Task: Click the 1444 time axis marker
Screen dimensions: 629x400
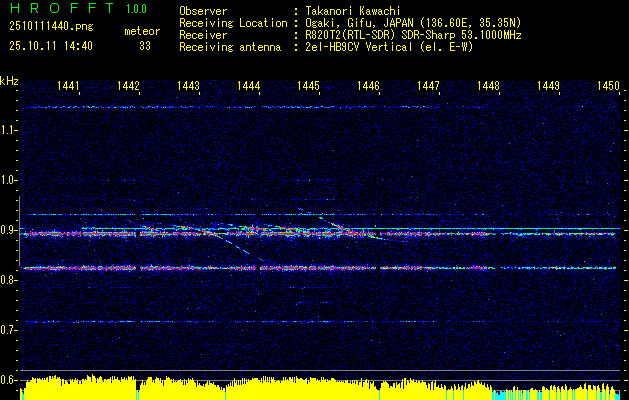Action: (249, 85)
